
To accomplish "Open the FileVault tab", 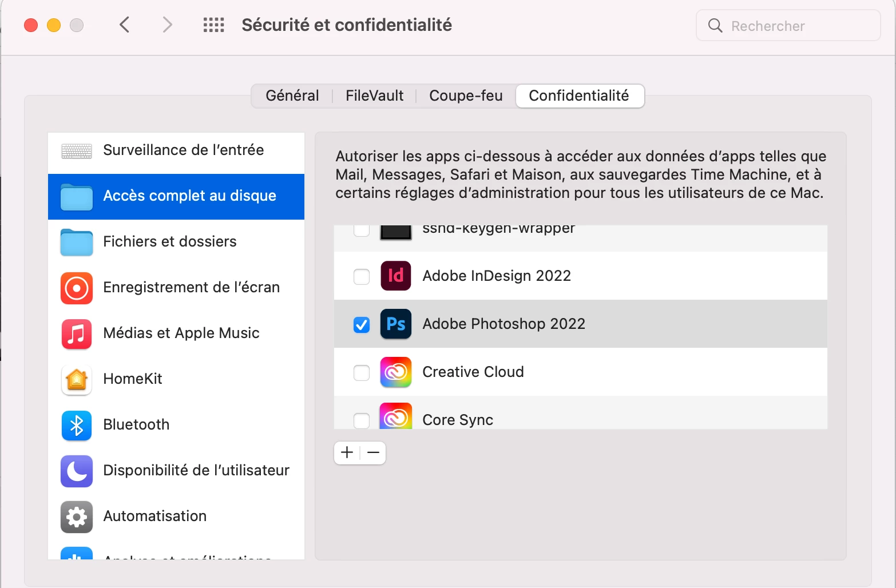I will tap(375, 96).
